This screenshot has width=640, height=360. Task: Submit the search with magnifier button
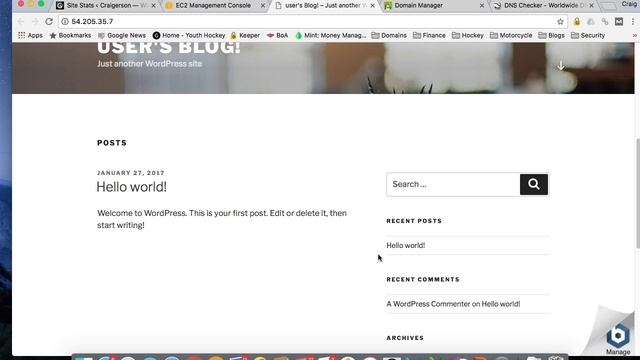[534, 184]
